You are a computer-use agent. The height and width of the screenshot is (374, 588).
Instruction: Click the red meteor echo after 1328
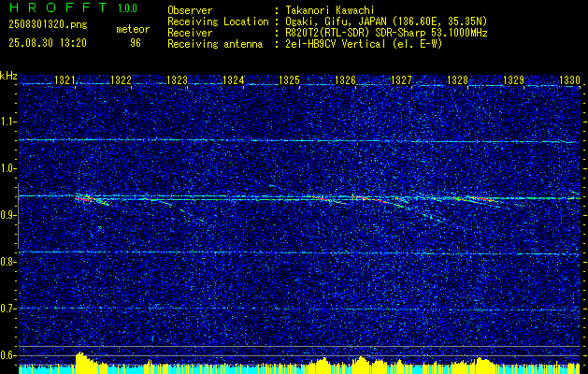[484, 199]
